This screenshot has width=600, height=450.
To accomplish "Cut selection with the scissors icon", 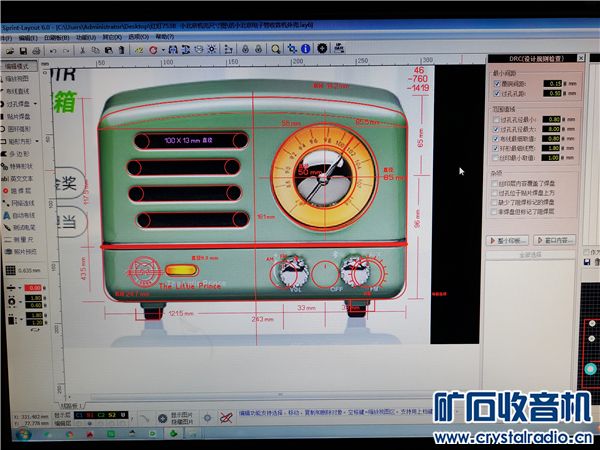I will [82, 51].
